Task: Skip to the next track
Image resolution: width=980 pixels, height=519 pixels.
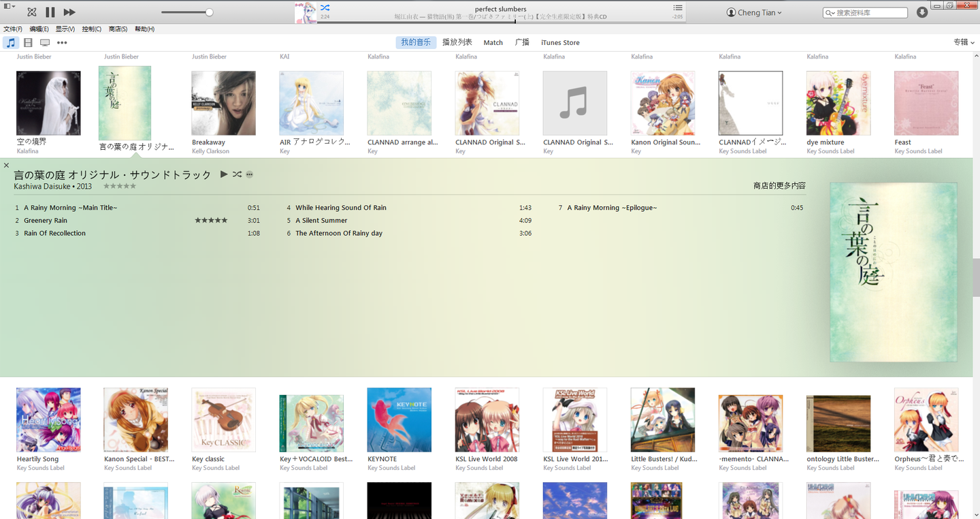Action: click(x=69, y=12)
